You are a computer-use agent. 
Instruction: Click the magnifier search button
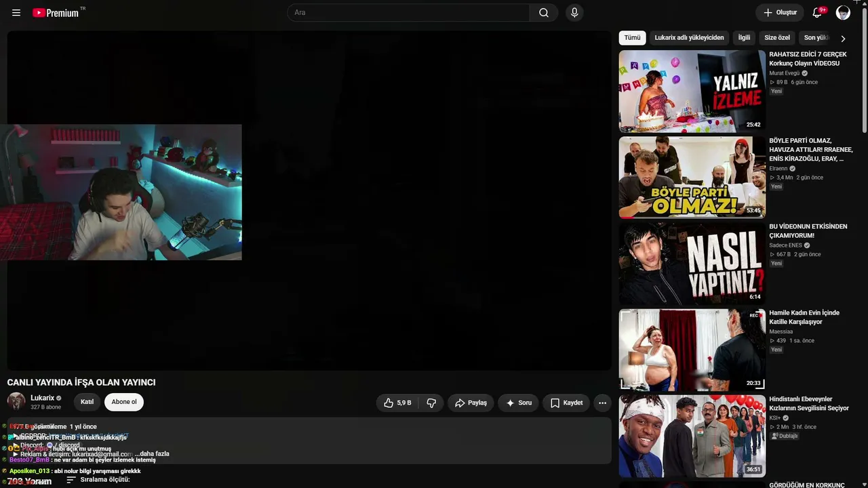(544, 13)
